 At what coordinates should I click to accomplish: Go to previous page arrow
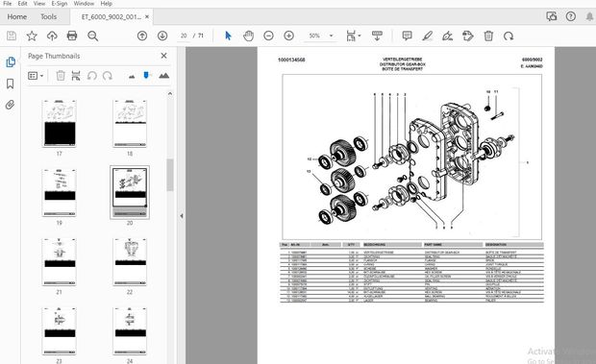click(x=142, y=36)
